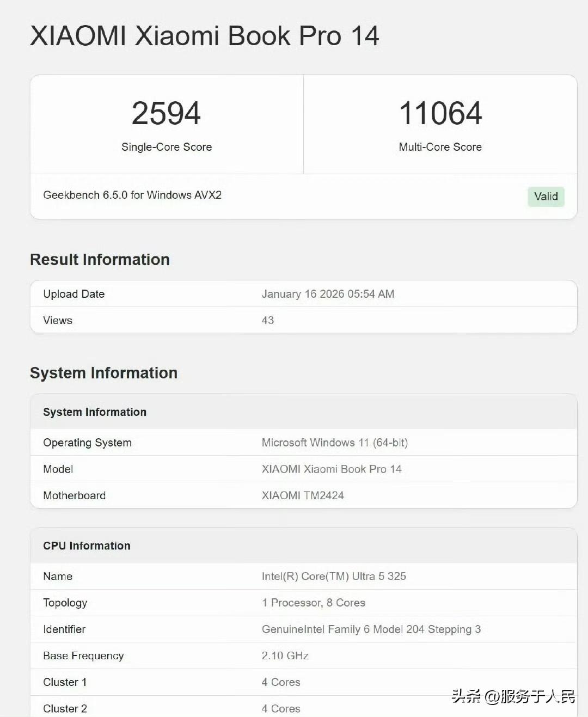Select the date January 16 2026 05:54 AM
588x717 pixels.
(328, 294)
